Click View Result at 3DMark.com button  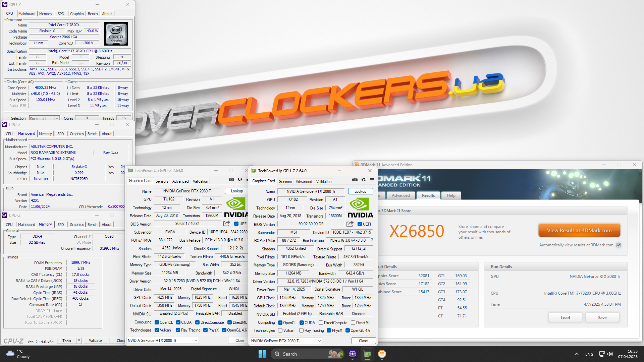coord(579,231)
